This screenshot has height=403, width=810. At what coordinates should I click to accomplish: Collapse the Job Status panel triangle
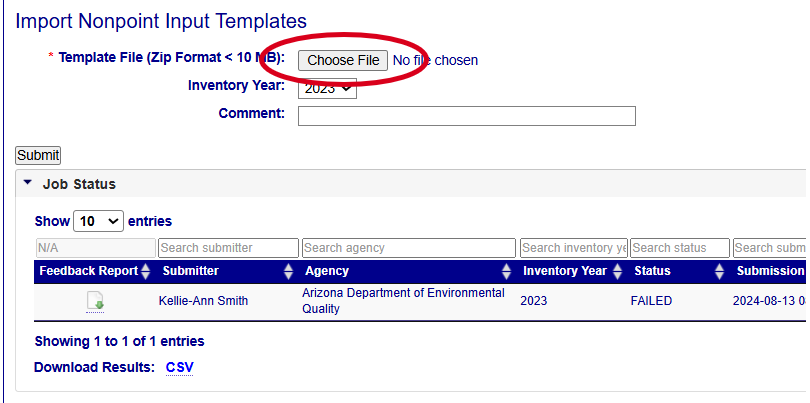coord(28,183)
